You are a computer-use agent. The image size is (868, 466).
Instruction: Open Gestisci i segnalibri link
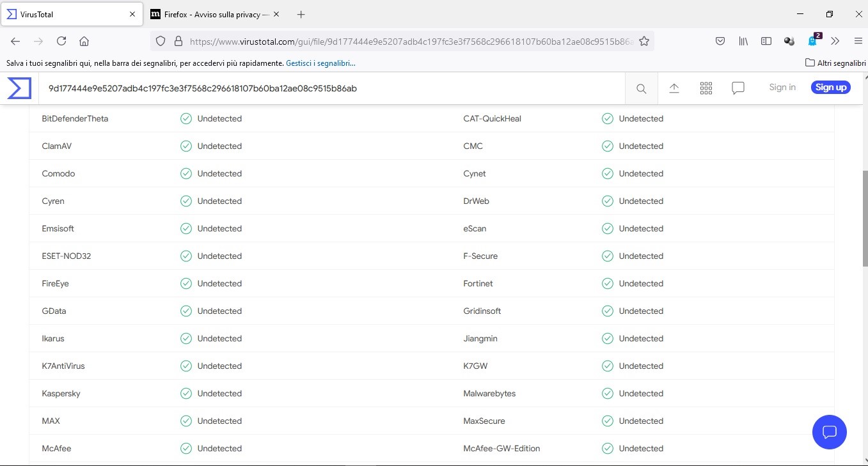pos(320,63)
